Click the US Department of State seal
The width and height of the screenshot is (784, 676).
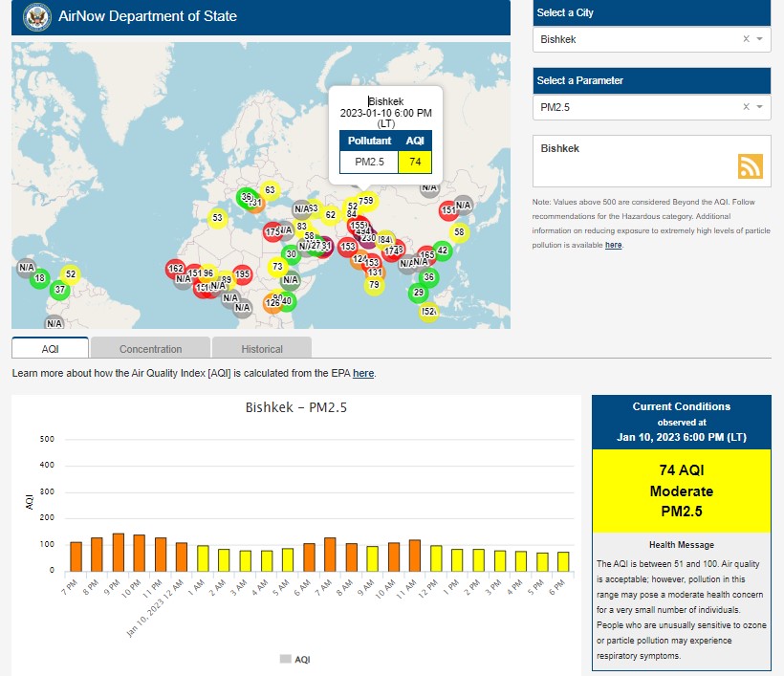[33, 16]
